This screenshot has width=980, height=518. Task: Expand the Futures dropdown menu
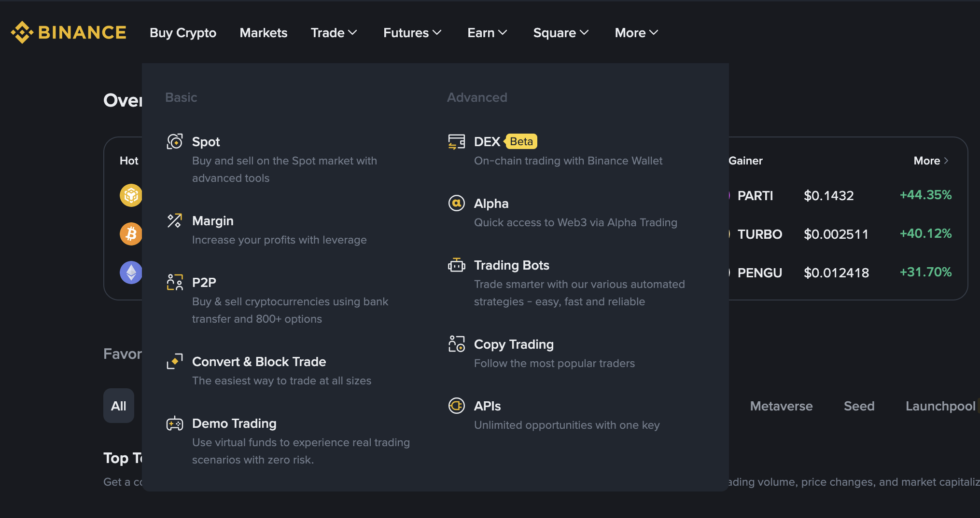(413, 32)
